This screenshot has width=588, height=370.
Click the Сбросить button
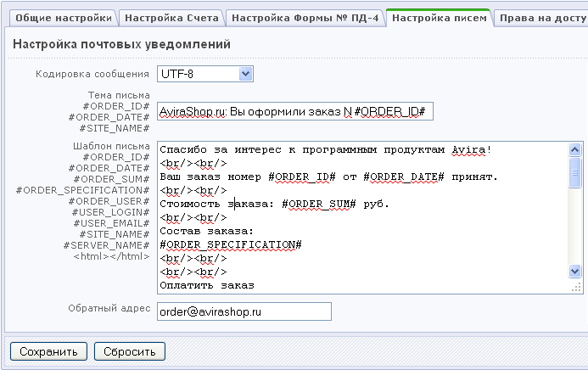click(129, 351)
